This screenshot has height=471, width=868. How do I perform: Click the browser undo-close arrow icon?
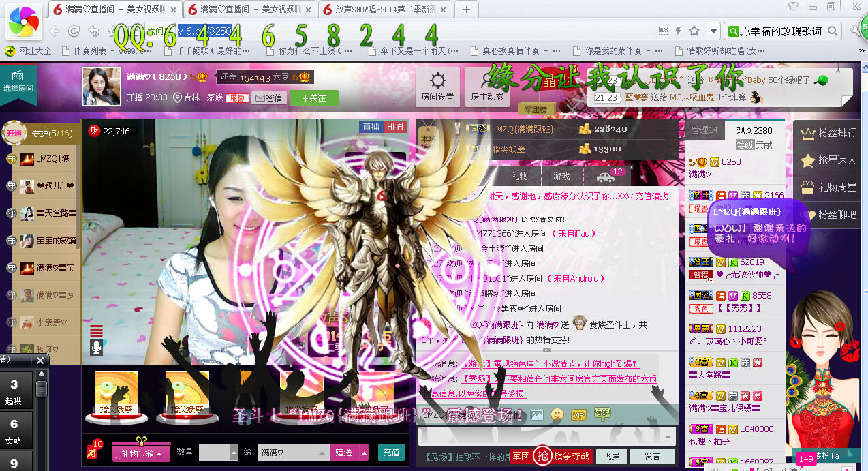click(x=94, y=31)
